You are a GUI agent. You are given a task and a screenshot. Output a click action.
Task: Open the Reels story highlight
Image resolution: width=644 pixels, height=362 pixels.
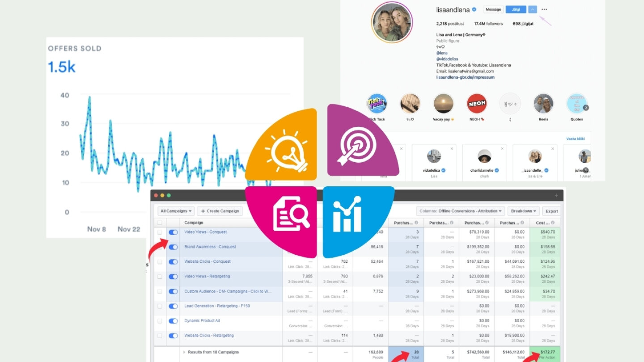(x=544, y=104)
